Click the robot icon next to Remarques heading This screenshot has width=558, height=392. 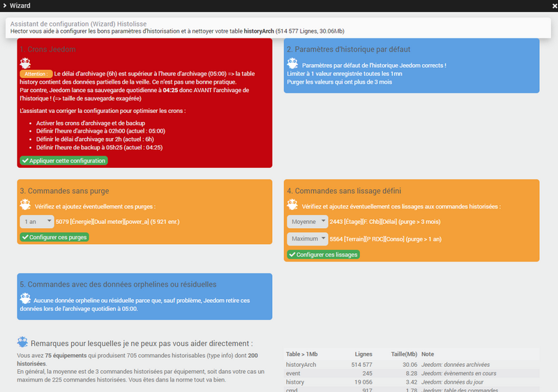pos(23,342)
